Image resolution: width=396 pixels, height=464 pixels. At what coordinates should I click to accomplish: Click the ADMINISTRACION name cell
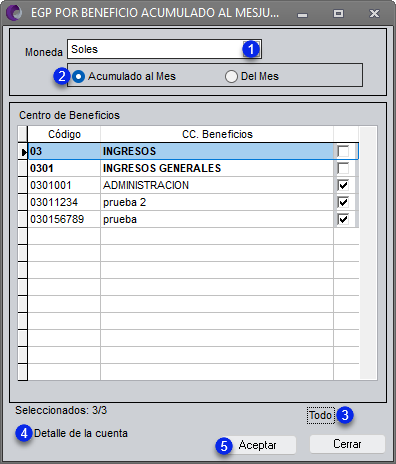pos(217,185)
